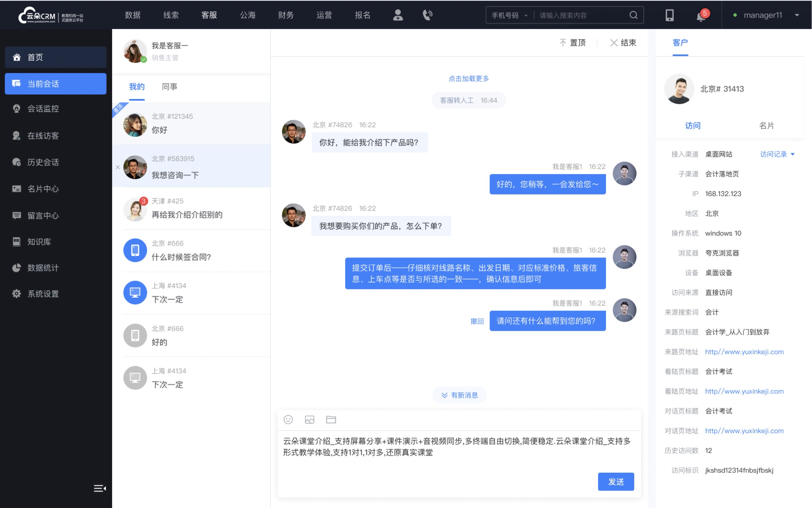Click the mobile device preview icon

(x=670, y=15)
